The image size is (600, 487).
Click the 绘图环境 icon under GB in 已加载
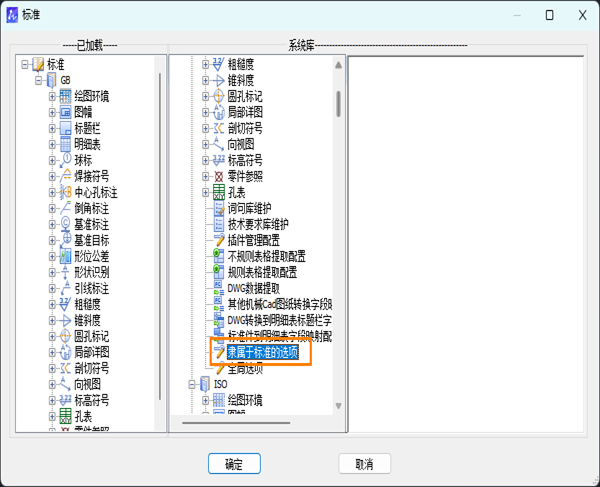(65, 96)
